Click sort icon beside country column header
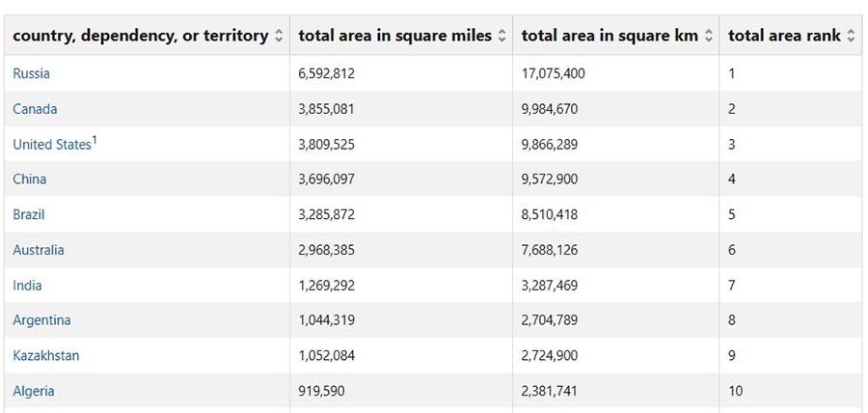 [279, 36]
